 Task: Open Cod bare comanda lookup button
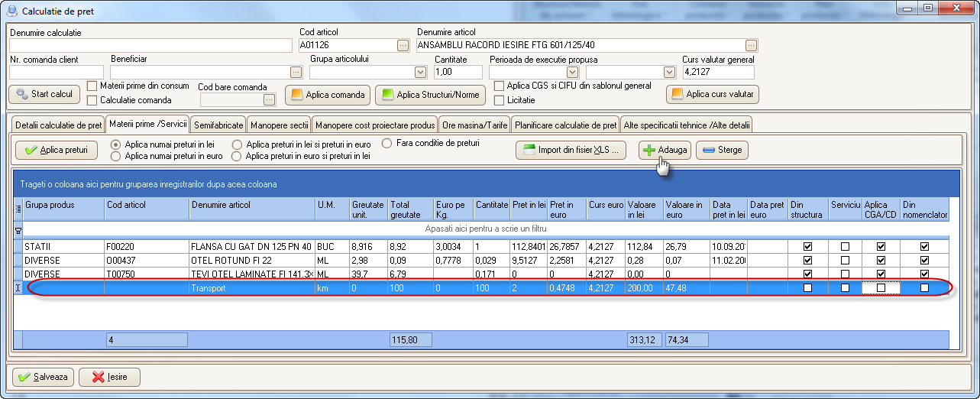pyautogui.click(x=268, y=99)
